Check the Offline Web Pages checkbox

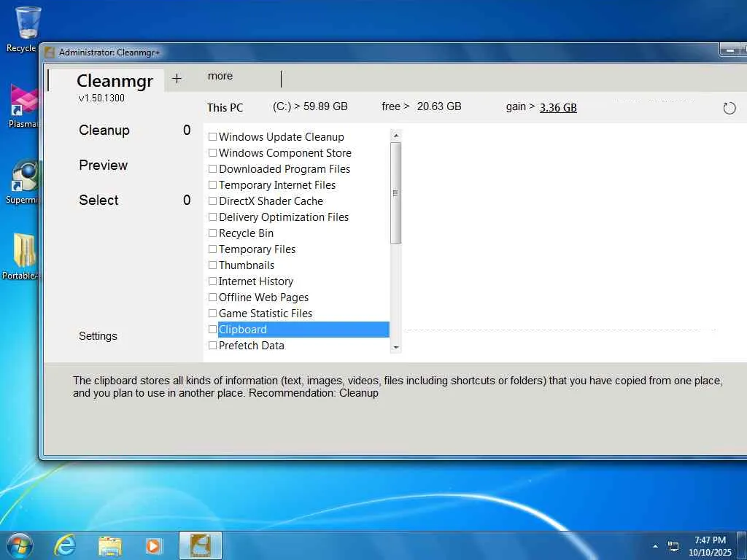(x=212, y=297)
